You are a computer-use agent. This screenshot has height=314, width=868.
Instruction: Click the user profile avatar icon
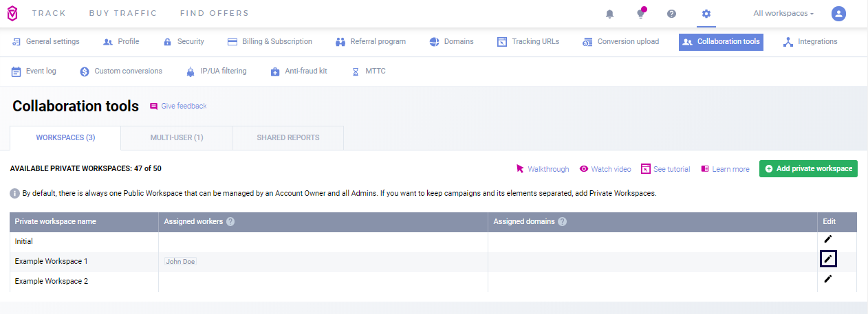[838, 14]
